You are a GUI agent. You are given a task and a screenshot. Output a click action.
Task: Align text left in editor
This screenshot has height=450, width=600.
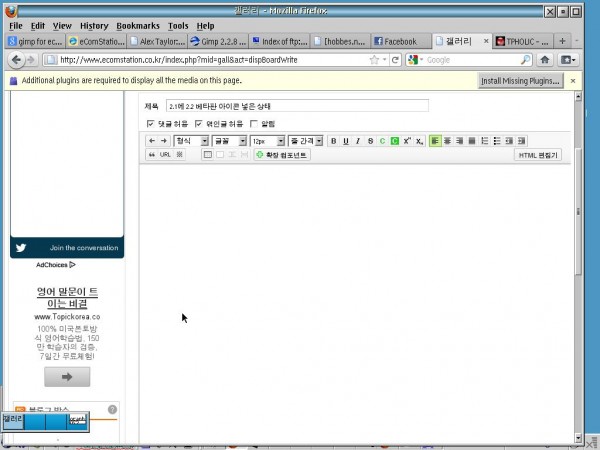click(435, 141)
